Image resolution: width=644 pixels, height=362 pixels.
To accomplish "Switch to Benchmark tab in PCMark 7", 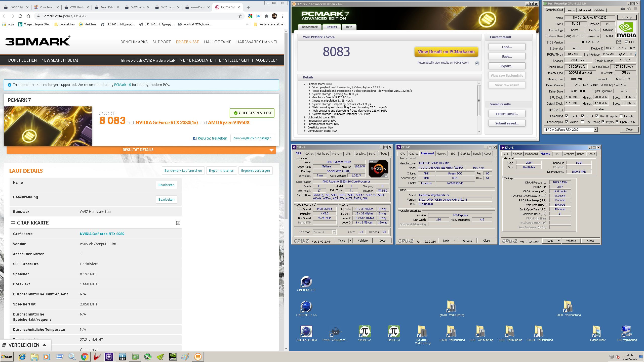I will (310, 27).
